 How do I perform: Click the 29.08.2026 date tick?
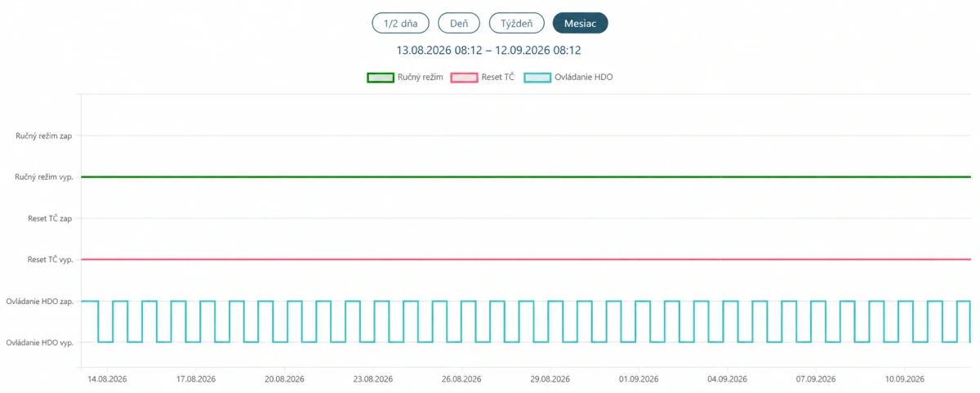click(x=550, y=379)
